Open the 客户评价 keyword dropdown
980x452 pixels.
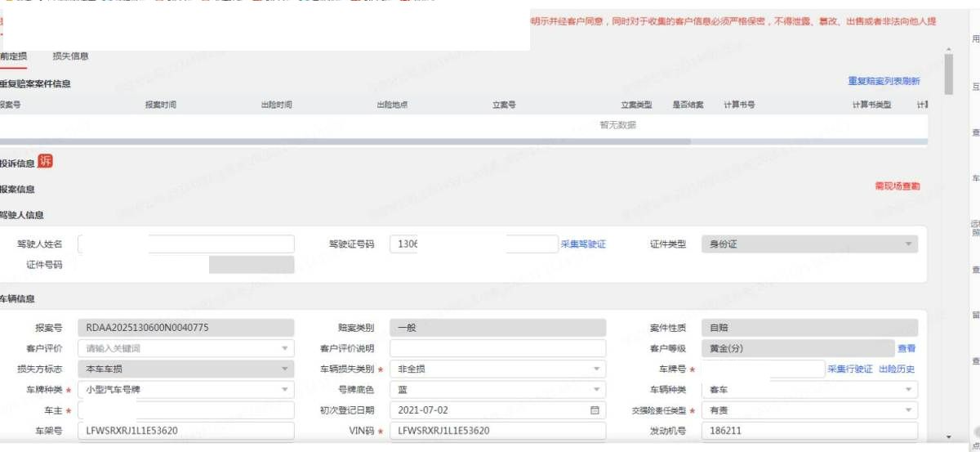185,348
